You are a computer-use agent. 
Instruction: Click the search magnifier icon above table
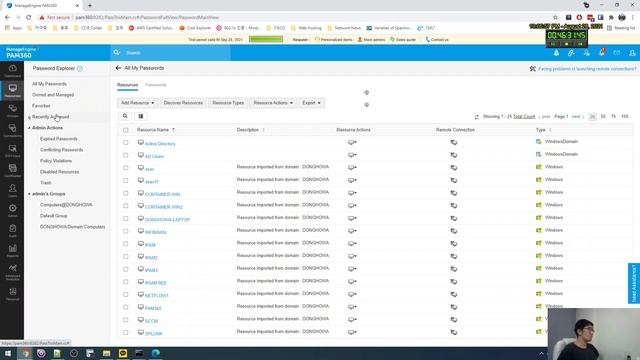tap(125, 116)
